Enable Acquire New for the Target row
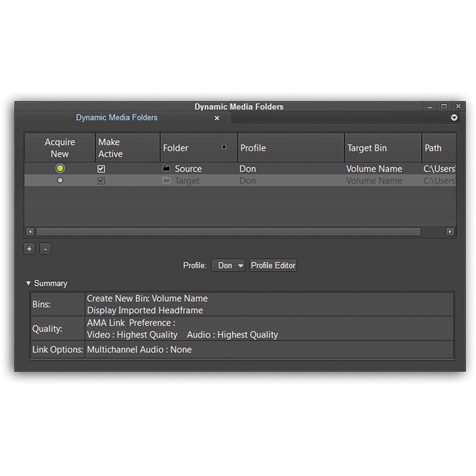 (x=60, y=180)
